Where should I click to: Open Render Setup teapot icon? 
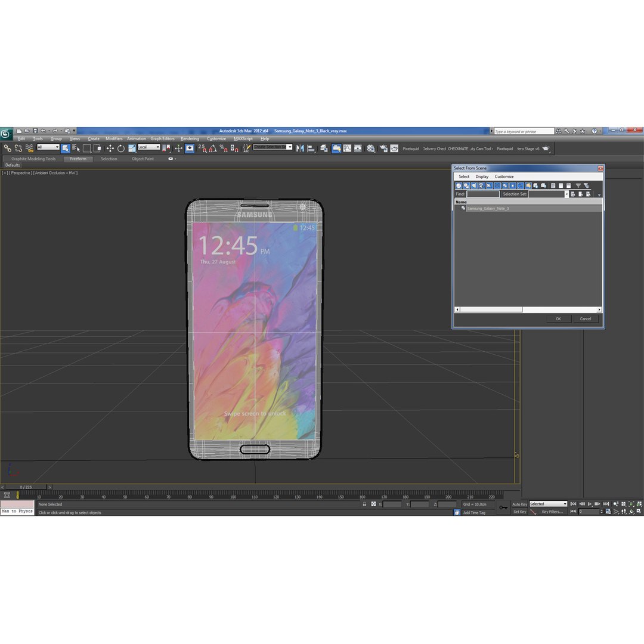(x=383, y=148)
